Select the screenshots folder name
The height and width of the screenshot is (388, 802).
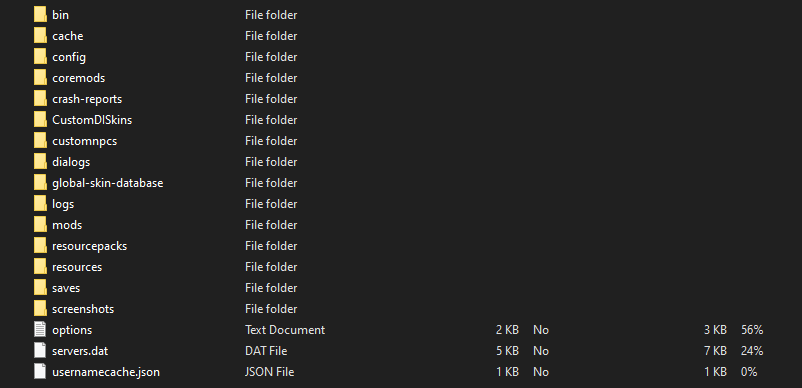pos(83,309)
